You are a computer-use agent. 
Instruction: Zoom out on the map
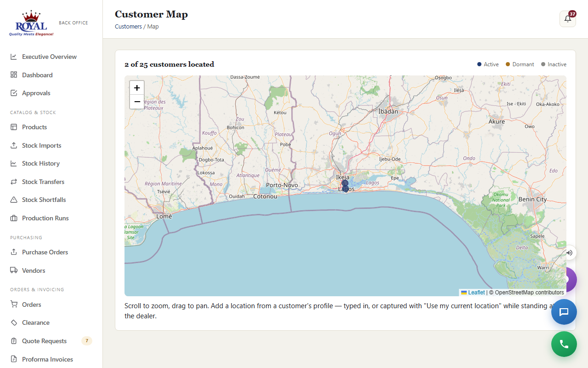pos(137,102)
